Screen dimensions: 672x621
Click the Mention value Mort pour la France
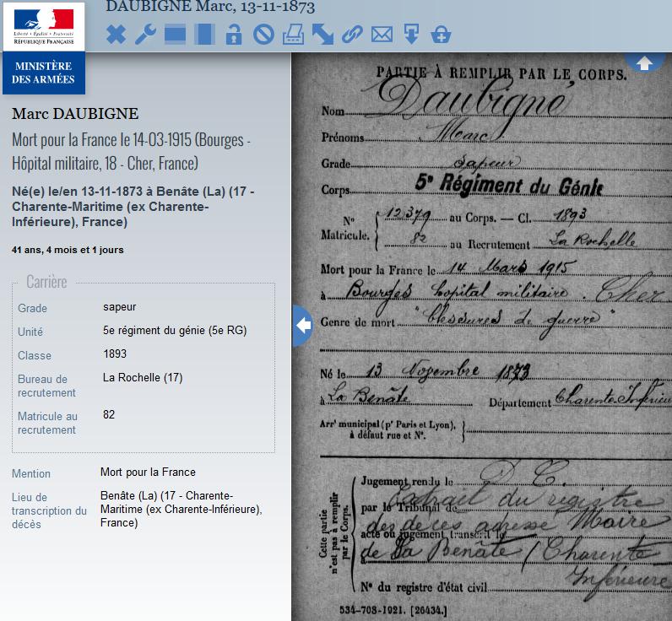tap(148, 472)
